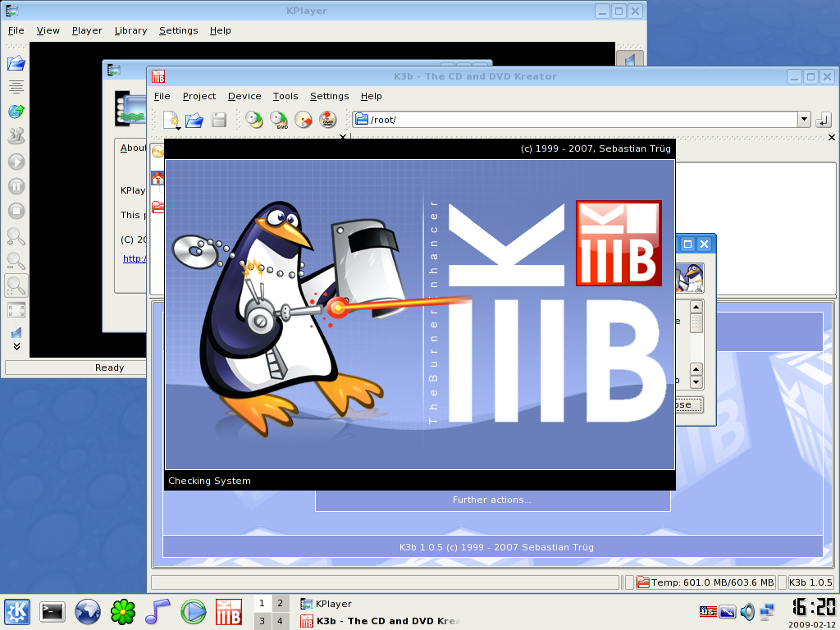Open KPlayer File menu
Image resolution: width=840 pixels, height=630 pixels.
coord(16,30)
